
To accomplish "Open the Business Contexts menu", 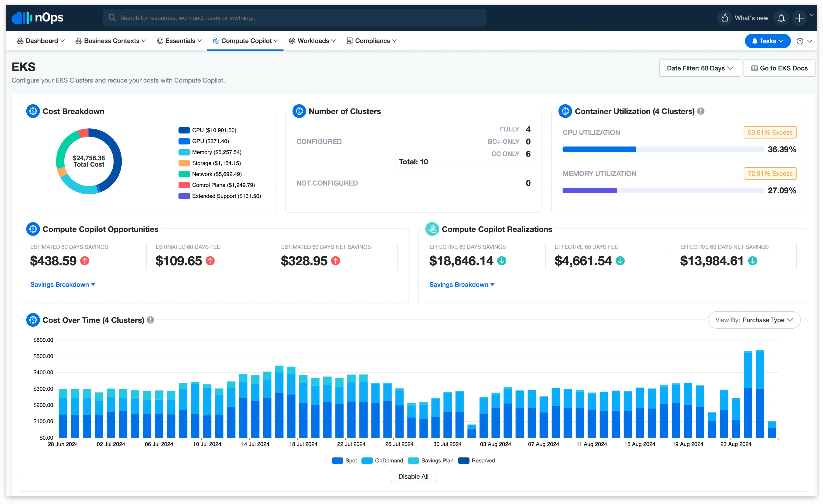I will click(111, 41).
